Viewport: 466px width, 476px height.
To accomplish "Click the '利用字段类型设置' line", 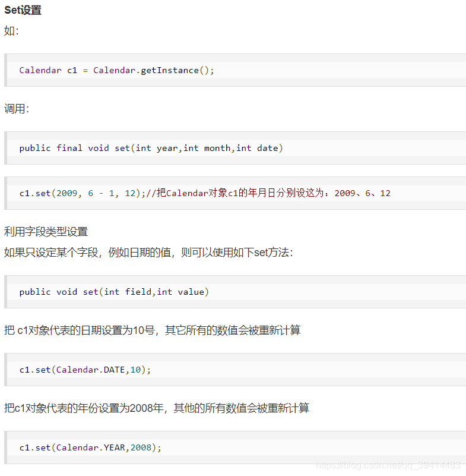I will [46, 232].
